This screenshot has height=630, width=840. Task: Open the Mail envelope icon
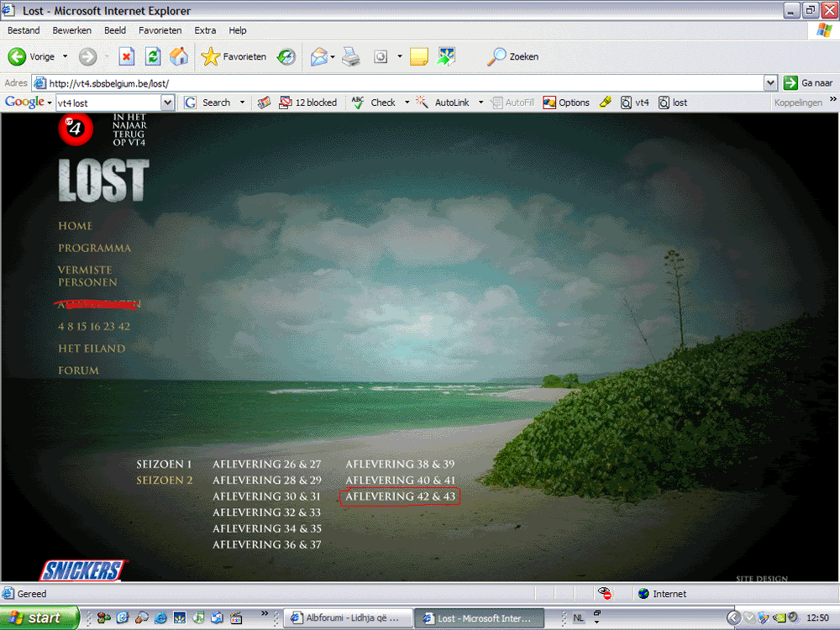pyautogui.click(x=318, y=56)
